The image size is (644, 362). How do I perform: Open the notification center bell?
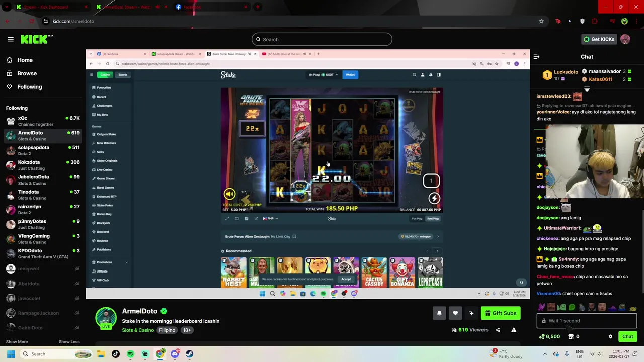(635, 354)
